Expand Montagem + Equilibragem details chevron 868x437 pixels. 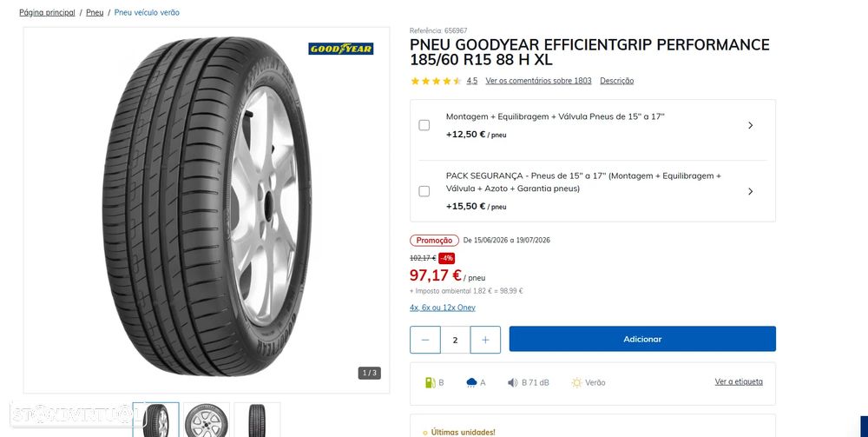pos(751,125)
